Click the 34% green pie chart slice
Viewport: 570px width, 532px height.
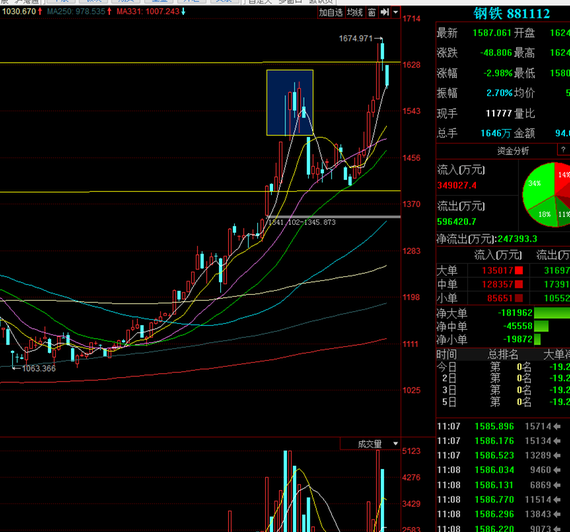click(x=537, y=184)
